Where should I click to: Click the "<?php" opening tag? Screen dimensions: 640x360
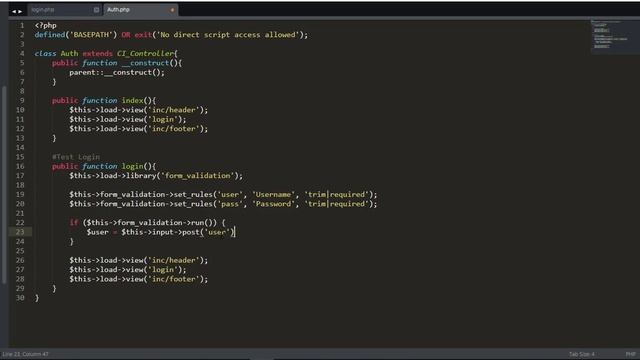pyautogui.click(x=46, y=25)
